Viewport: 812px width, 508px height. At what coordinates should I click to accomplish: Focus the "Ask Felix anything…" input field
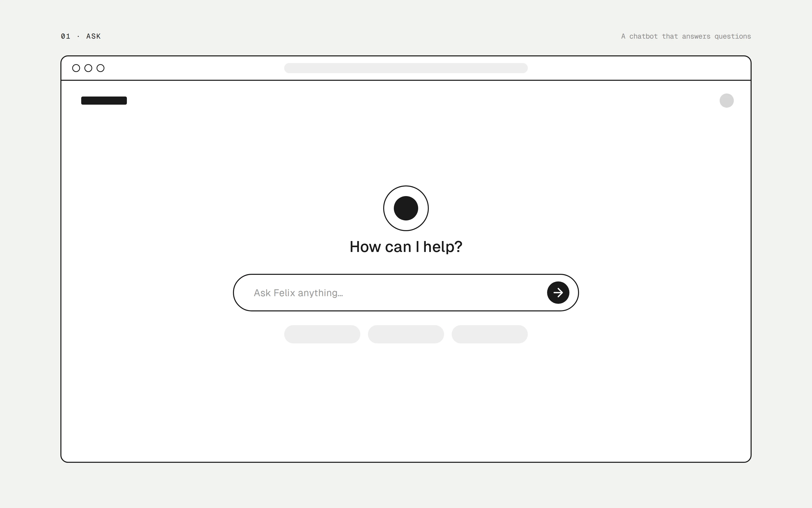[x=406, y=293]
